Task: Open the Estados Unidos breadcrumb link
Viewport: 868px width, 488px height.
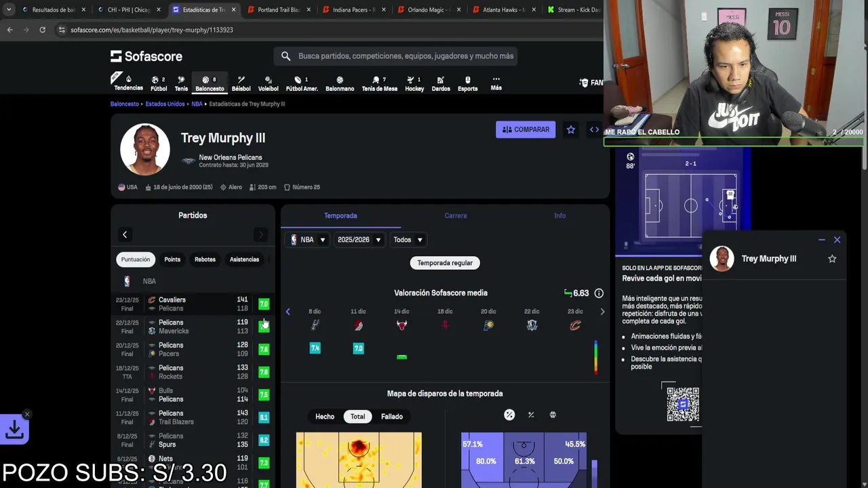Action: 165,104
